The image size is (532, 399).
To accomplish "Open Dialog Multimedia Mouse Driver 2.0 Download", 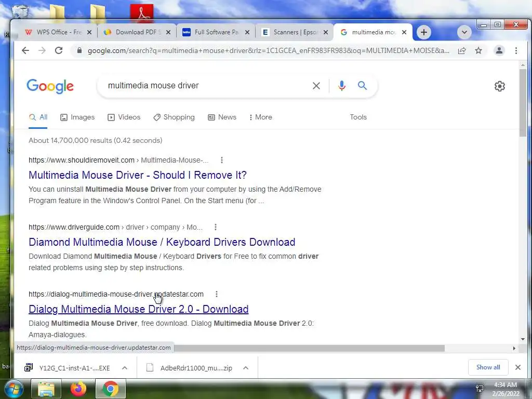I will tap(138, 310).
